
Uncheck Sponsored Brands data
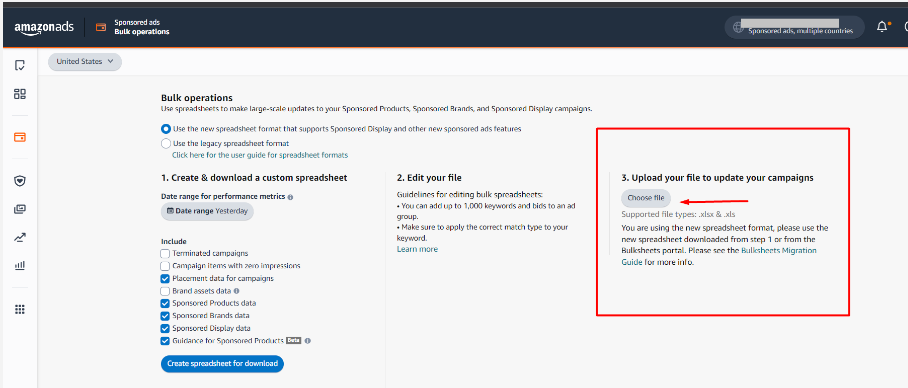pyautogui.click(x=165, y=316)
